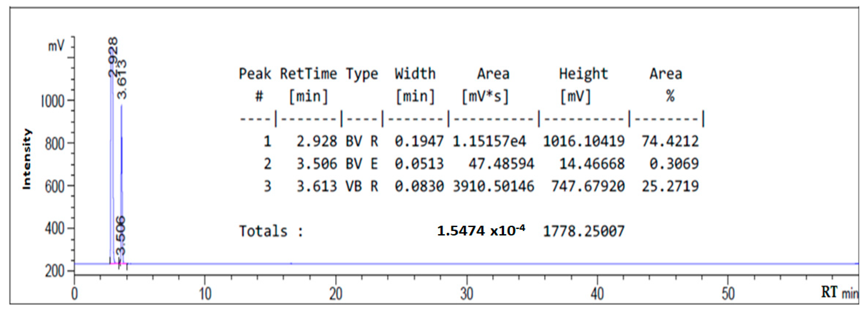Click the RetTime column header
868x316 pixels.
pos(308,74)
